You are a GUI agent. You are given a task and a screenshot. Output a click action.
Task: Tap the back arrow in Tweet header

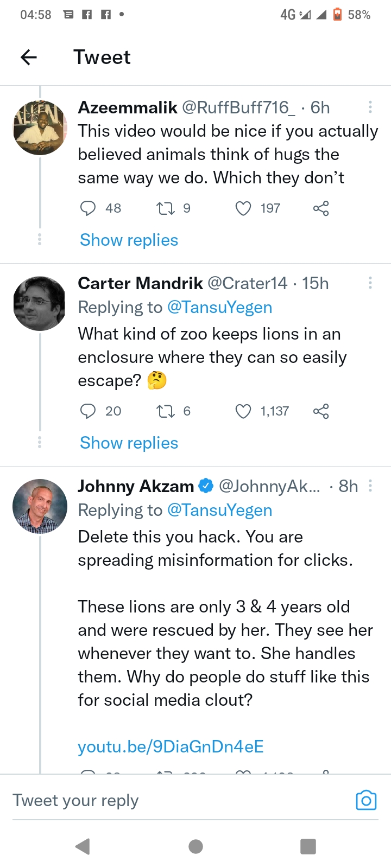29,57
